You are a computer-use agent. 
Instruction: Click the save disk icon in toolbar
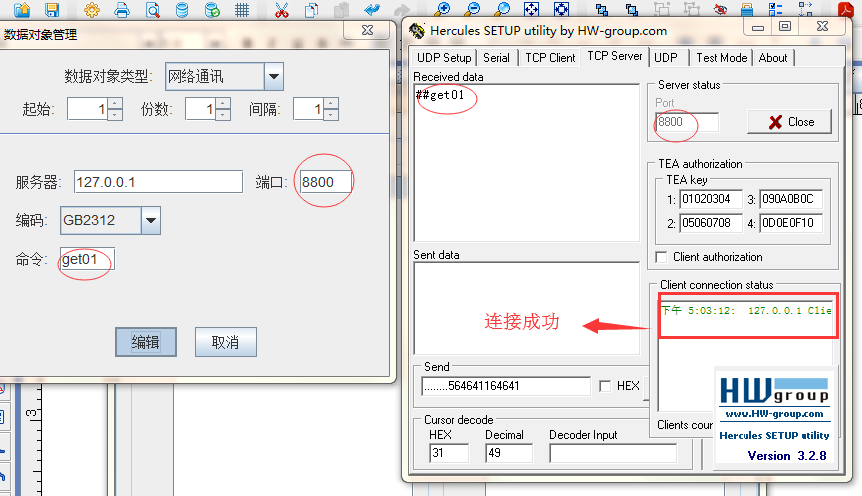tap(52, 10)
